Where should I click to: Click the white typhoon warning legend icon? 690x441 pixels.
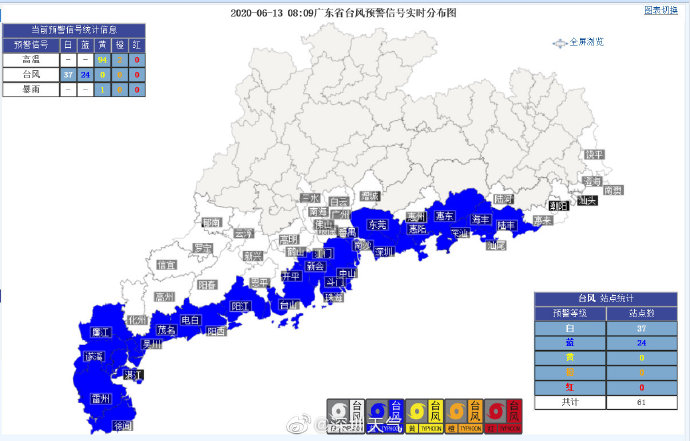pyautogui.click(x=345, y=415)
